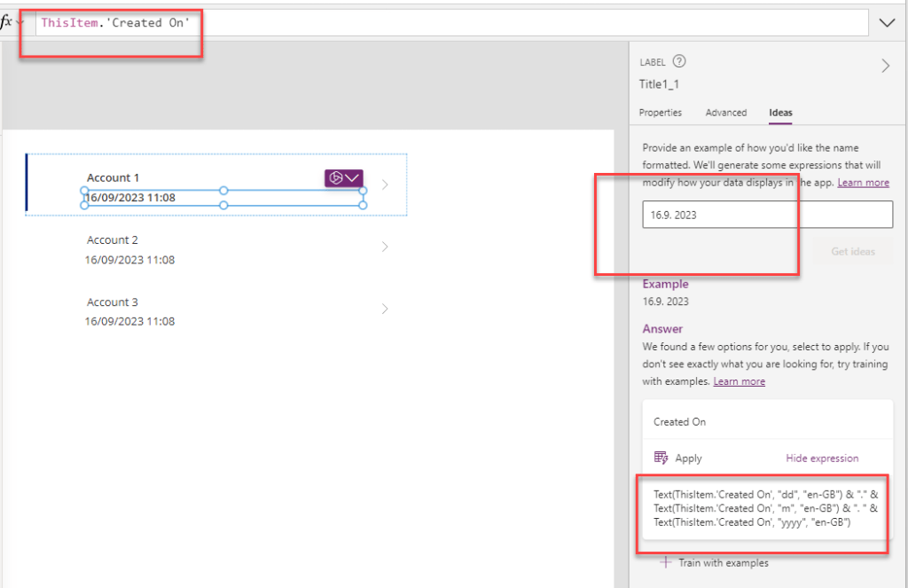Viewport: 908px width, 588px height.
Task: Click the Apply icon in the Created On card
Action: [661, 459]
